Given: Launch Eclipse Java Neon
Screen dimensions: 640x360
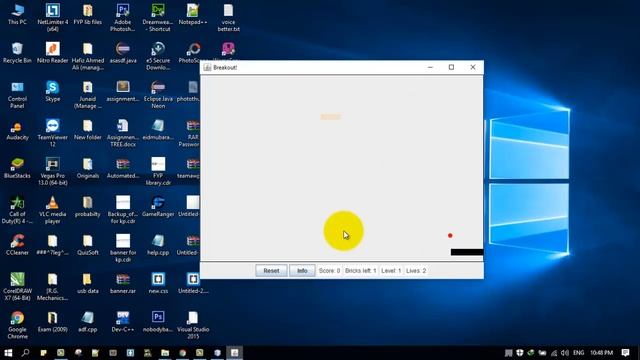Looking at the screenshot, I should (158, 94).
